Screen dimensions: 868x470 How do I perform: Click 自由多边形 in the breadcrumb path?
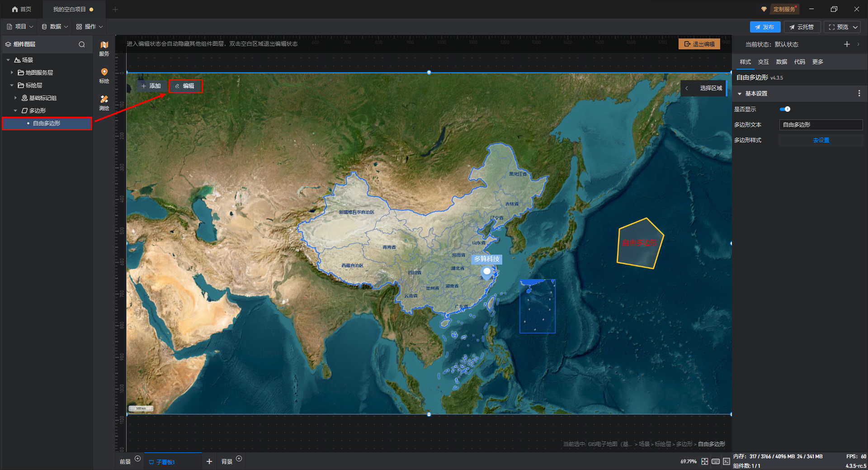pyautogui.click(x=712, y=444)
